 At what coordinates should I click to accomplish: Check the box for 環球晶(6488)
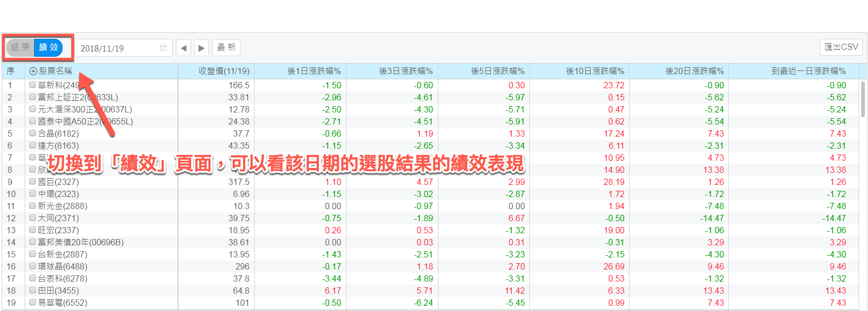pyautogui.click(x=33, y=266)
